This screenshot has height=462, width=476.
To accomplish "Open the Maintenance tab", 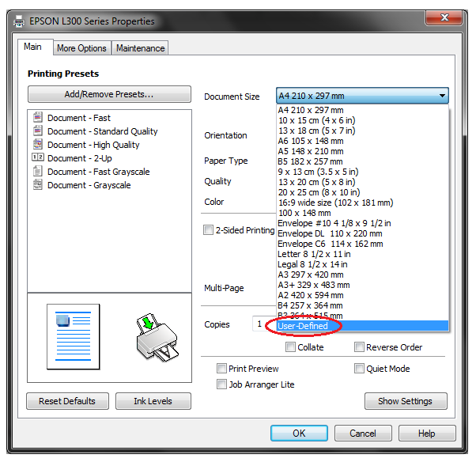I will [x=140, y=48].
